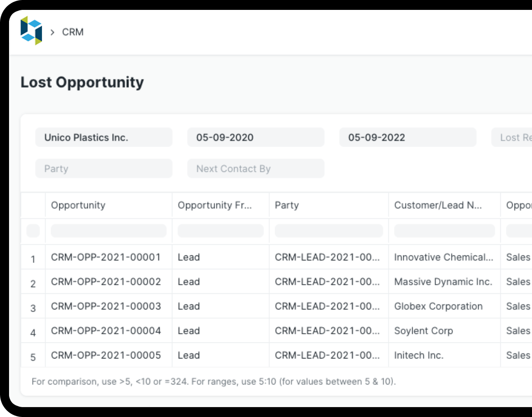Sort by the Opportunity column header
This screenshot has height=417, width=532.
tap(78, 205)
